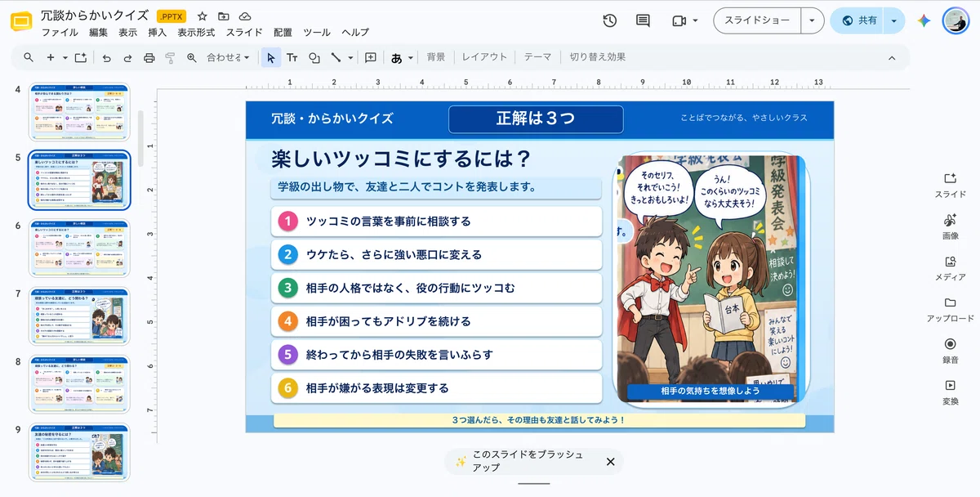Select slide 7 thumbnail

tap(79, 316)
